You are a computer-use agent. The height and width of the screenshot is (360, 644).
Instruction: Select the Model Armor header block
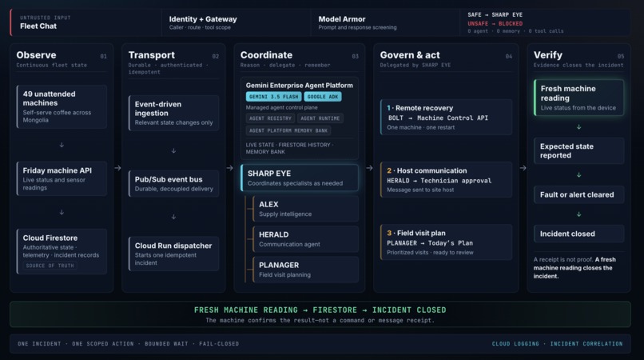point(385,22)
